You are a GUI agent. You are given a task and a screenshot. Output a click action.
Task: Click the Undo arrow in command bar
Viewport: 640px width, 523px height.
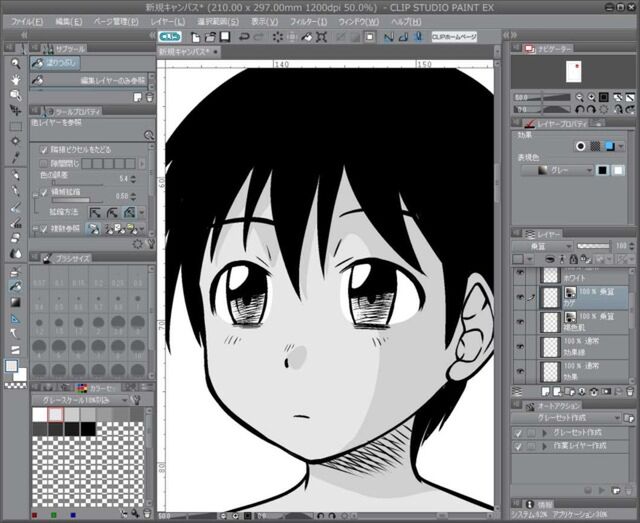pos(257,37)
